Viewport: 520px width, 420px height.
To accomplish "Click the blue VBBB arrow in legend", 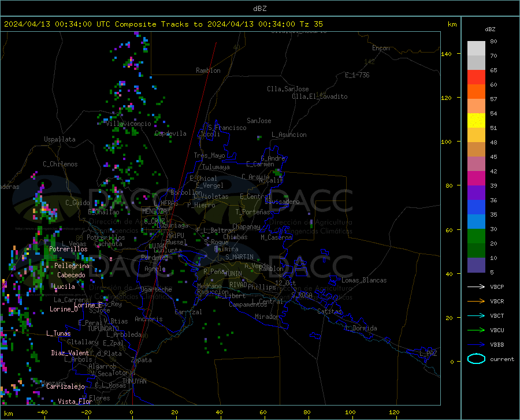I will click(x=476, y=344).
